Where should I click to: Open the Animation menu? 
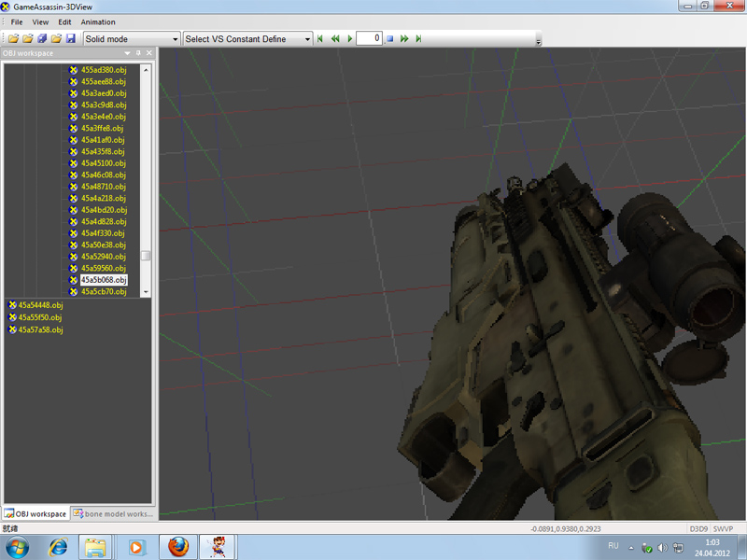coord(98,21)
